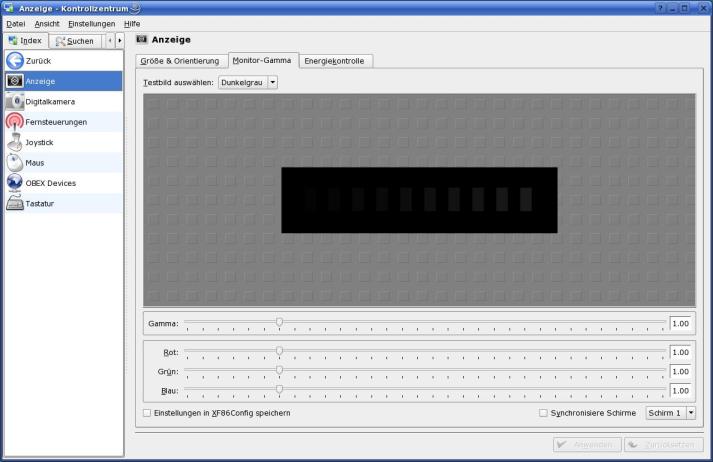Switch to the Größe & Orientierung tab
713x462 pixels.
182,61
